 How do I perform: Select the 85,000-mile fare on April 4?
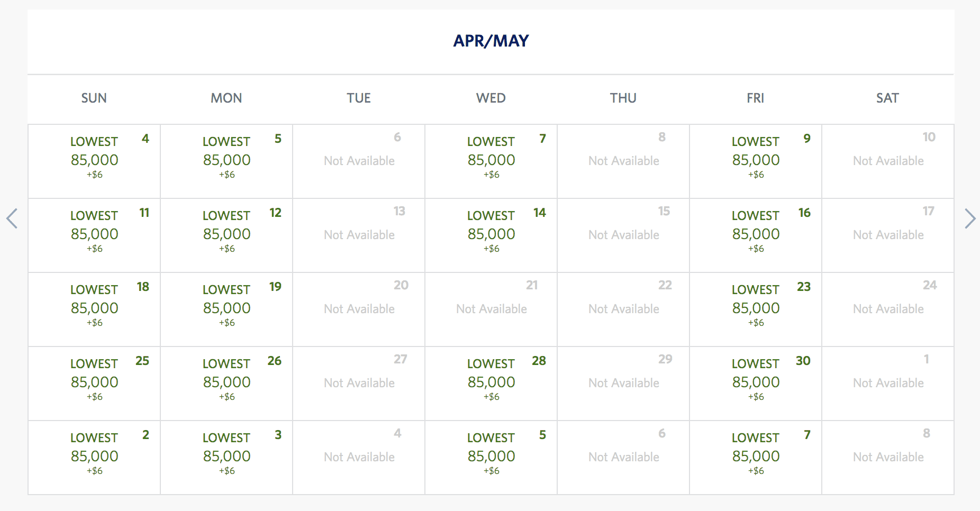coord(94,161)
